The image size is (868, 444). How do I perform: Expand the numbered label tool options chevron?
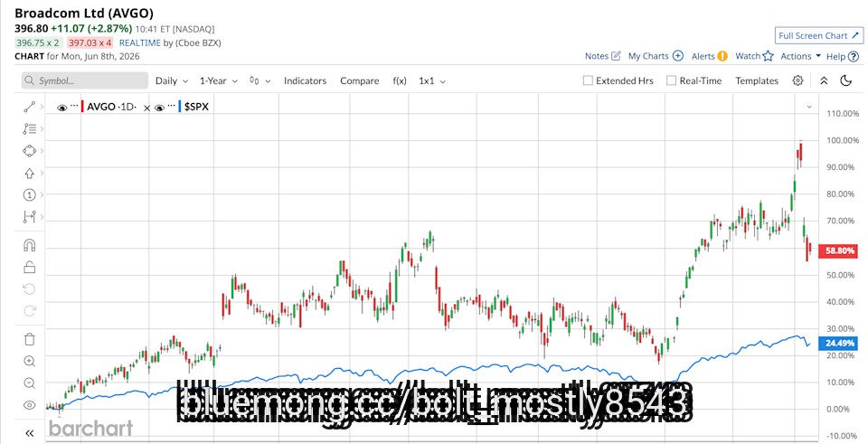[x=42, y=195]
